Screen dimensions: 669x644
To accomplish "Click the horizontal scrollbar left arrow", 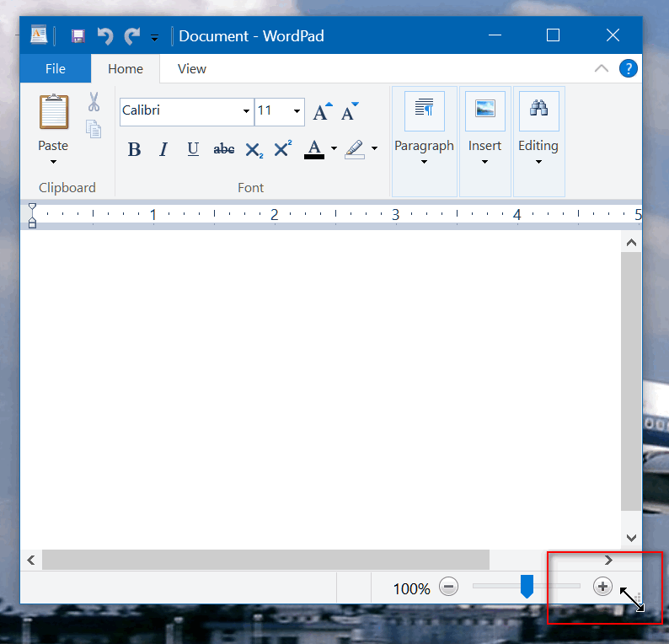I will click(30, 560).
